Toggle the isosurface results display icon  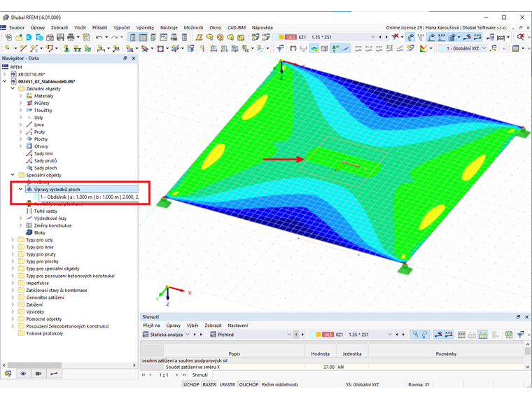point(314,48)
